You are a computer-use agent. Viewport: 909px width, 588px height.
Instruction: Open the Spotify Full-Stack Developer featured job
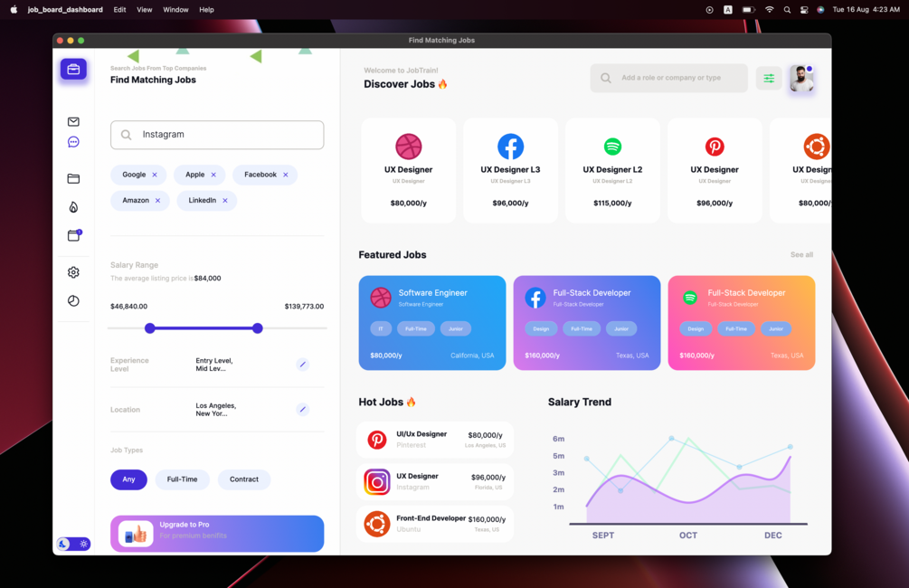(x=742, y=323)
